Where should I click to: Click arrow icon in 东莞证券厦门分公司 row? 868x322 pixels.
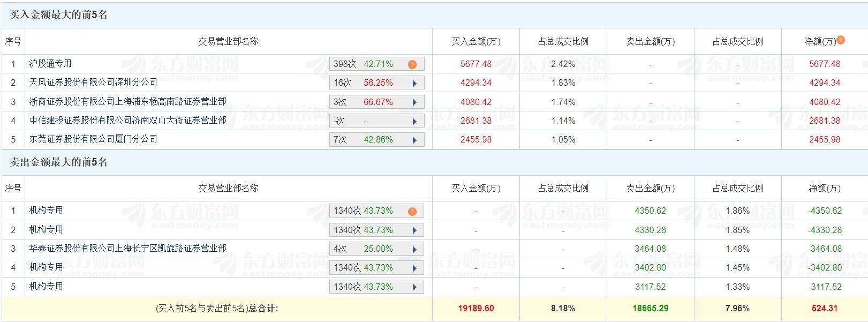coord(414,140)
